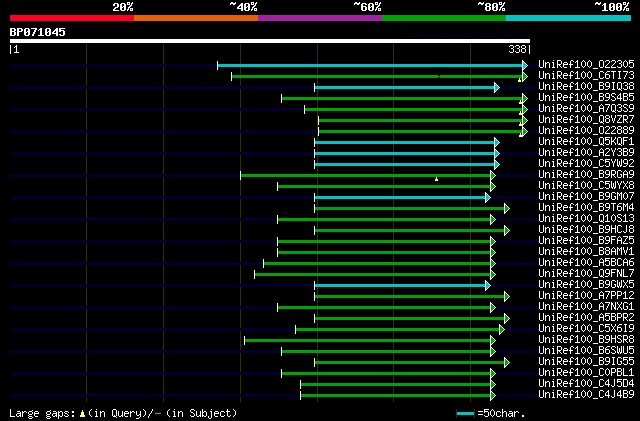The height and width of the screenshot is (421, 640).
Task: Click the orange ~40% identity legend segment
Action: click(196, 18)
